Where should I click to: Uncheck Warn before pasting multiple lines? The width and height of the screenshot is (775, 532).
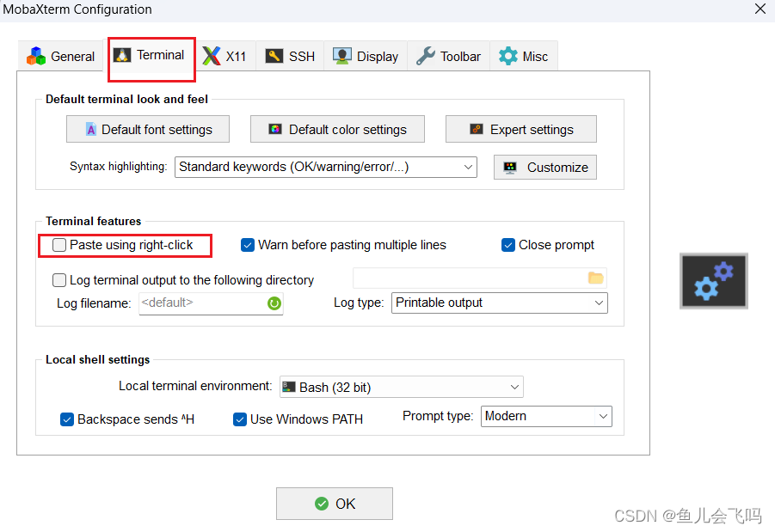tap(248, 245)
